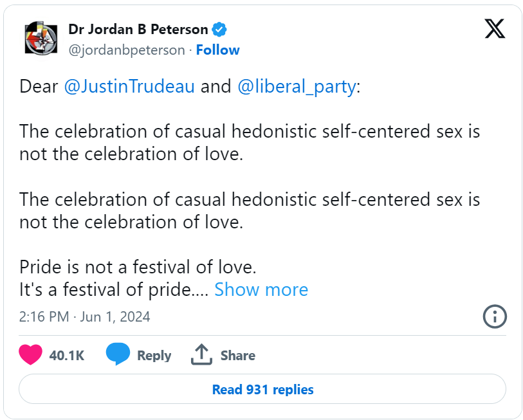The height and width of the screenshot is (420, 523).
Task: Open the @JustinTrudeau mention
Action: tap(129, 86)
